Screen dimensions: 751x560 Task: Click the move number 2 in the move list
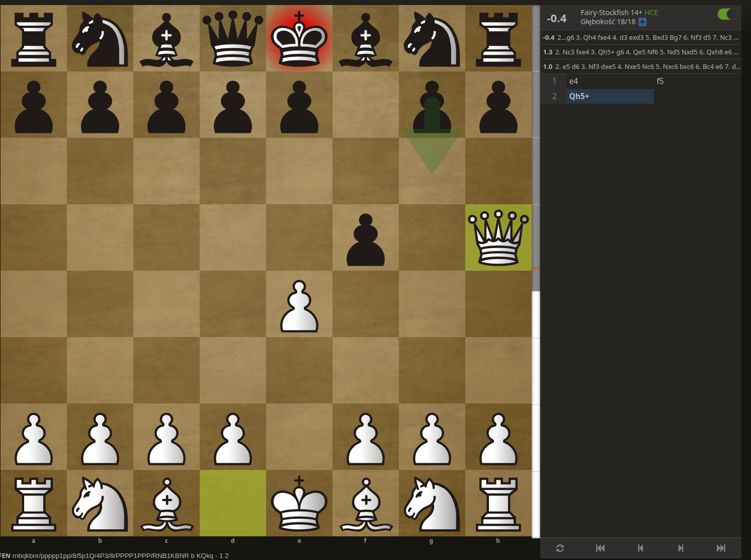[554, 96]
